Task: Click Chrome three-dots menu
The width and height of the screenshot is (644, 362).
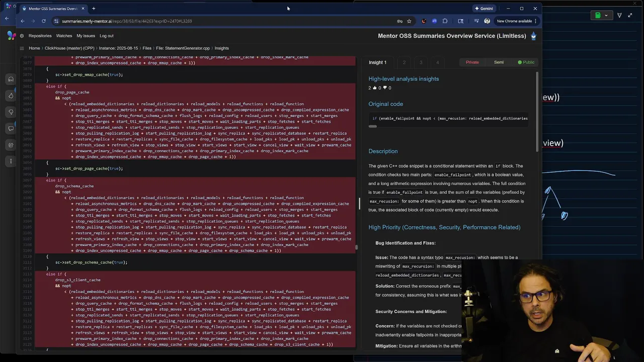Action: [x=535, y=21]
